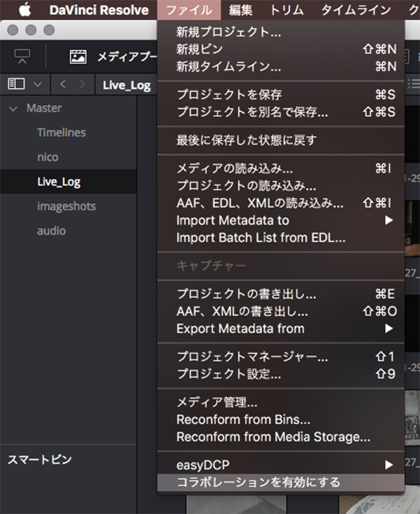This screenshot has width=420, height=514.
Task: Select プロジェクトを保存 menu item
Action: pos(228,94)
